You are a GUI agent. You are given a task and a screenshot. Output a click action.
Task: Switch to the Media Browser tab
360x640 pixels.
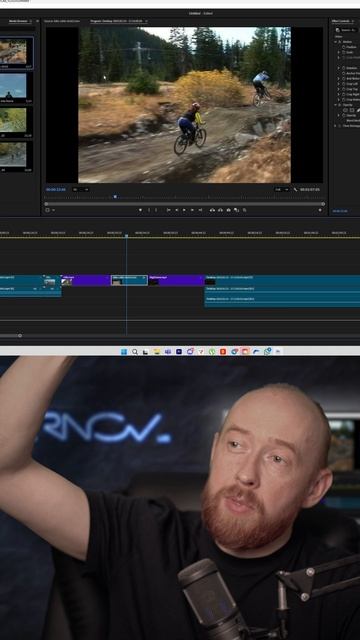pos(19,21)
